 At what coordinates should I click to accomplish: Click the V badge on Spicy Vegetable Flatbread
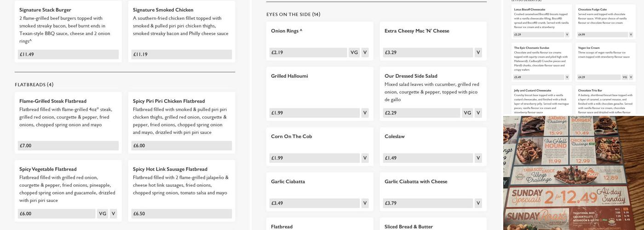pos(113,213)
